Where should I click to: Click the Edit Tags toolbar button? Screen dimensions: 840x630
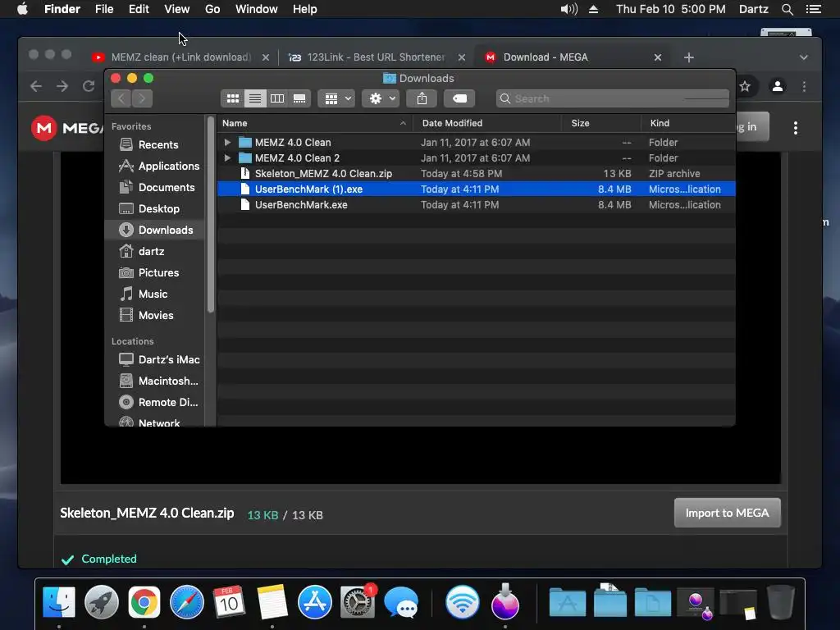[459, 98]
